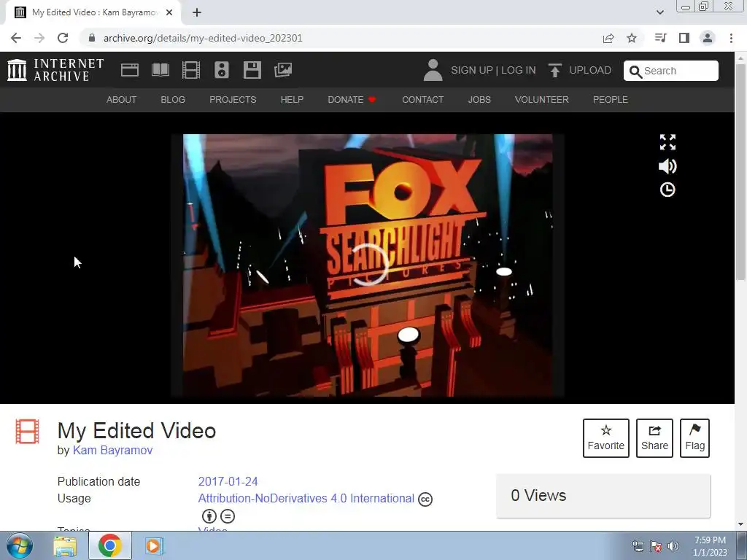The height and width of the screenshot is (560, 747).
Task: Click the clock playback speed icon
Action: point(667,190)
